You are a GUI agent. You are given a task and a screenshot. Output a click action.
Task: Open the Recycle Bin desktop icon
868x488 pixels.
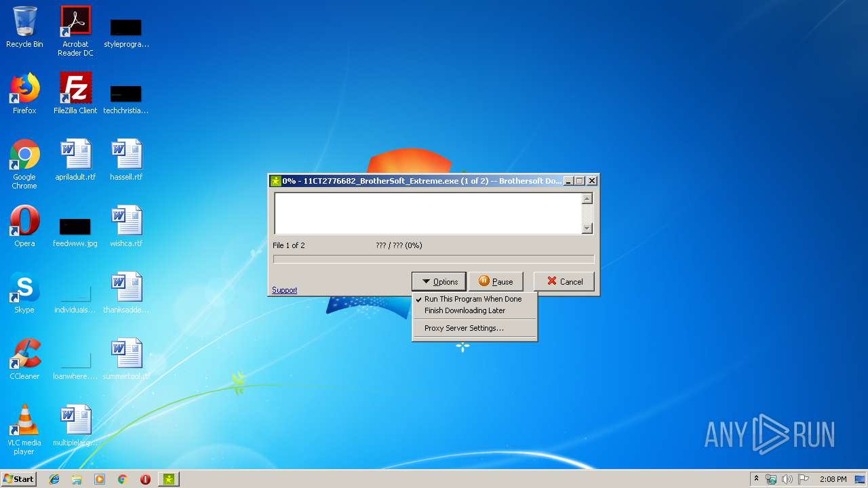(x=24, y=27)
